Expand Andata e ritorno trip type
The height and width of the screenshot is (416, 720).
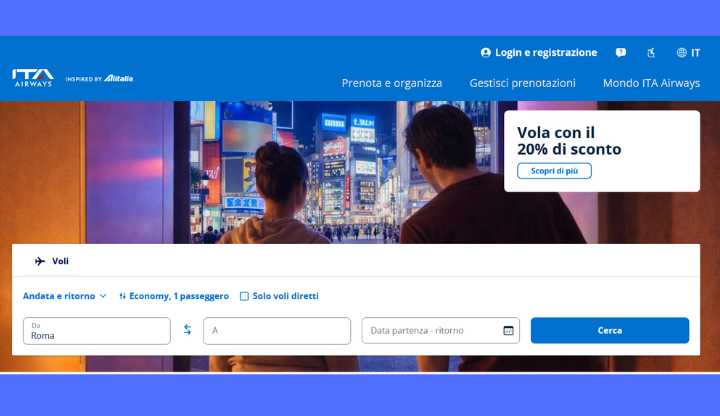[65, 296]
